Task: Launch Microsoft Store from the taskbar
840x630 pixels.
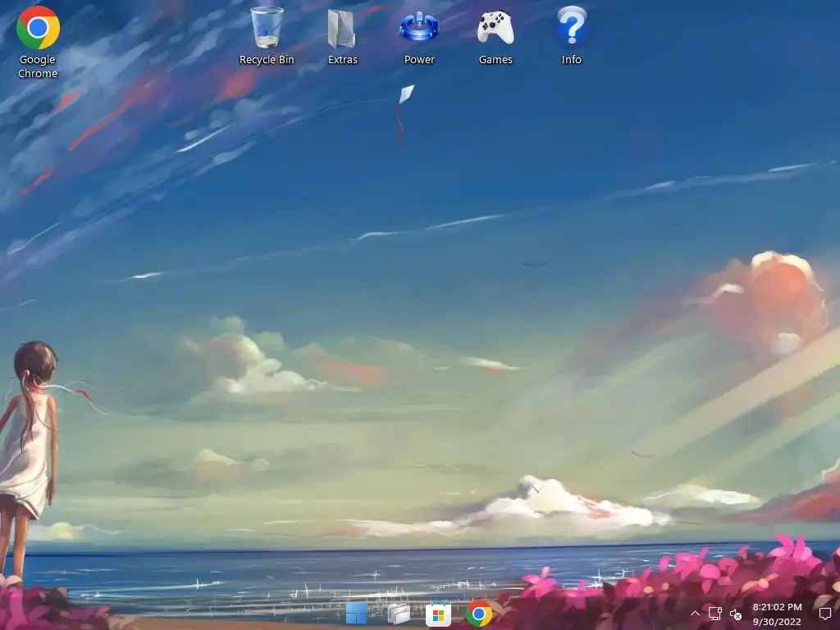Action: click(x=438, y=614)
